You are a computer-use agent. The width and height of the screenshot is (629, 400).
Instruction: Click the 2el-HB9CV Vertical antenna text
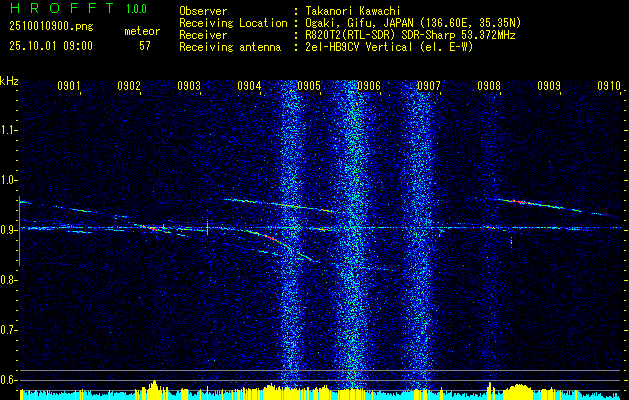[389, 47]
